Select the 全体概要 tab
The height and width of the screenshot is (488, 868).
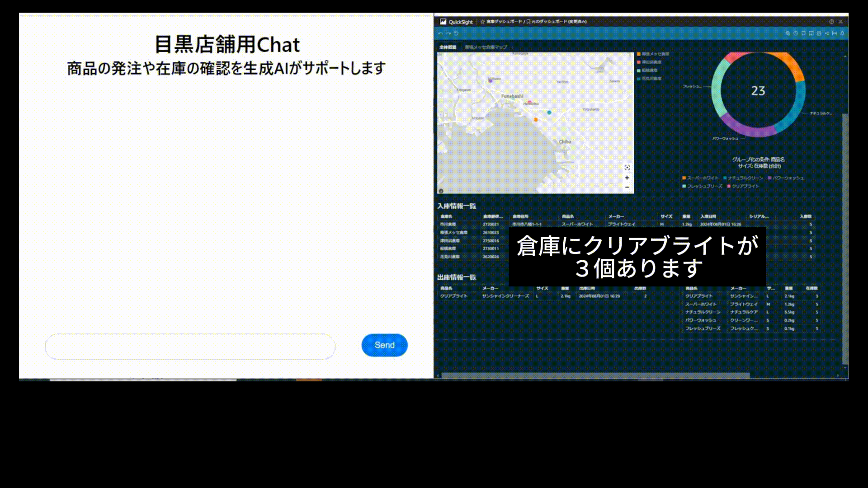click(448, 47)
